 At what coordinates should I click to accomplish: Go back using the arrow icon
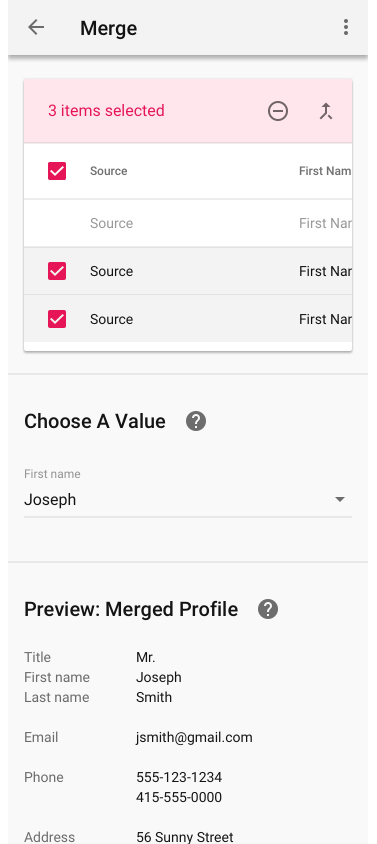click(36, 27)
